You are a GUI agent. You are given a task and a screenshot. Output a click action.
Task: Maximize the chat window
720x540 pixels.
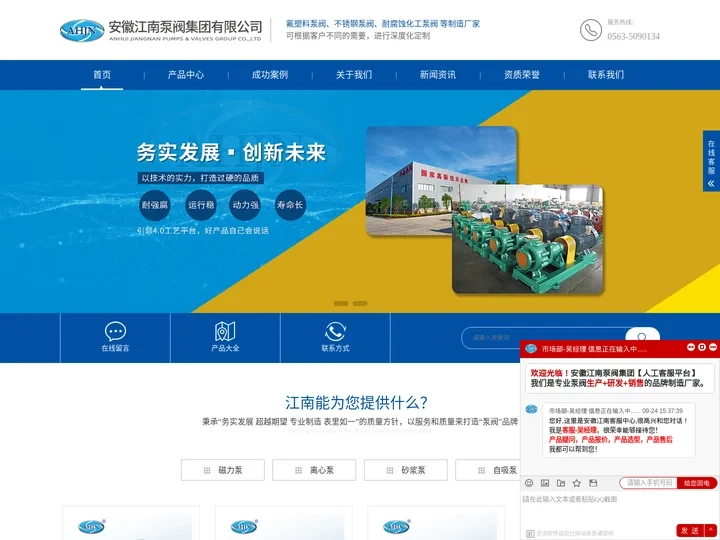pos(702,347)
